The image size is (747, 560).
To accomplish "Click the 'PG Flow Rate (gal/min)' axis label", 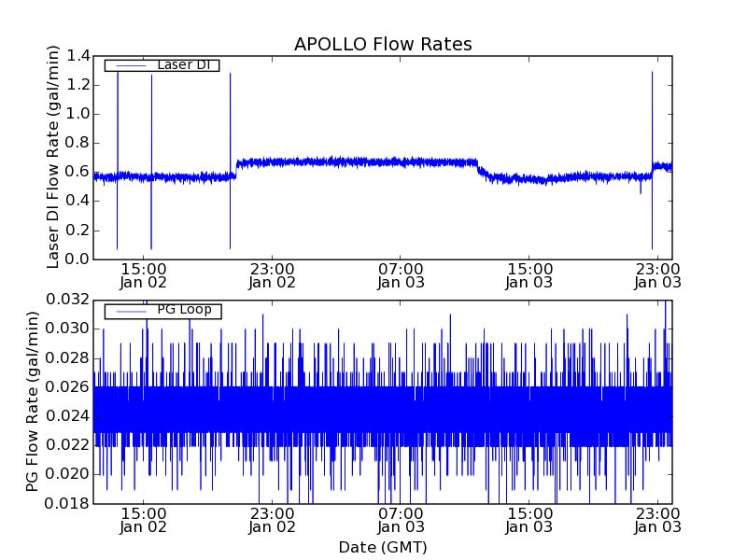I will (32, 401).
